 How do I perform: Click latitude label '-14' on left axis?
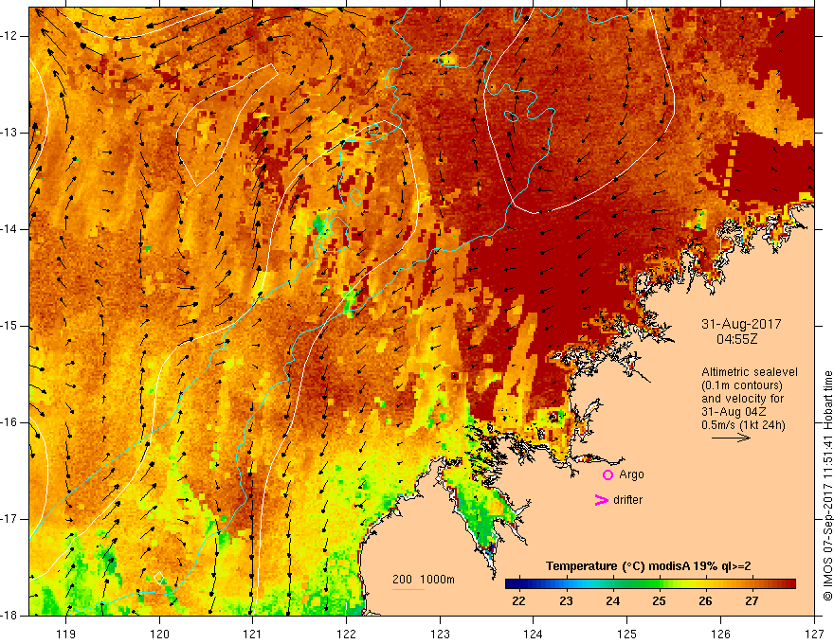(10, 229)
